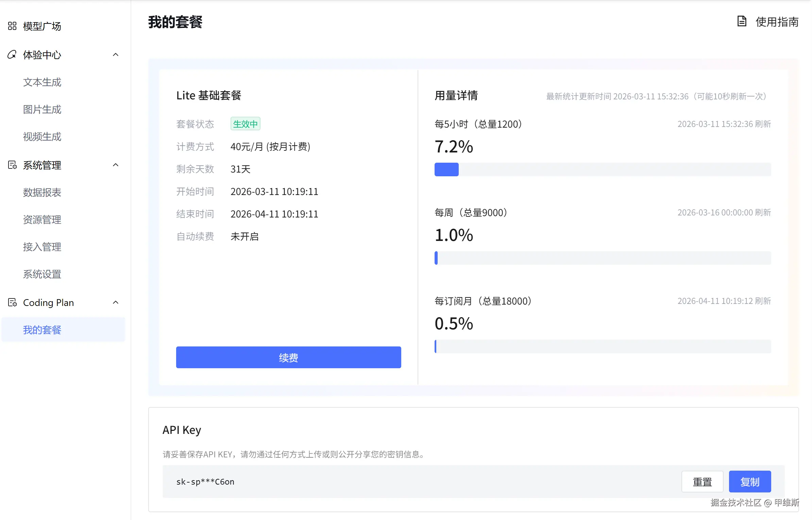Open the 使用指南 link
The width and height of the screenshot is (812, 520).
click(x=777, y=22)
